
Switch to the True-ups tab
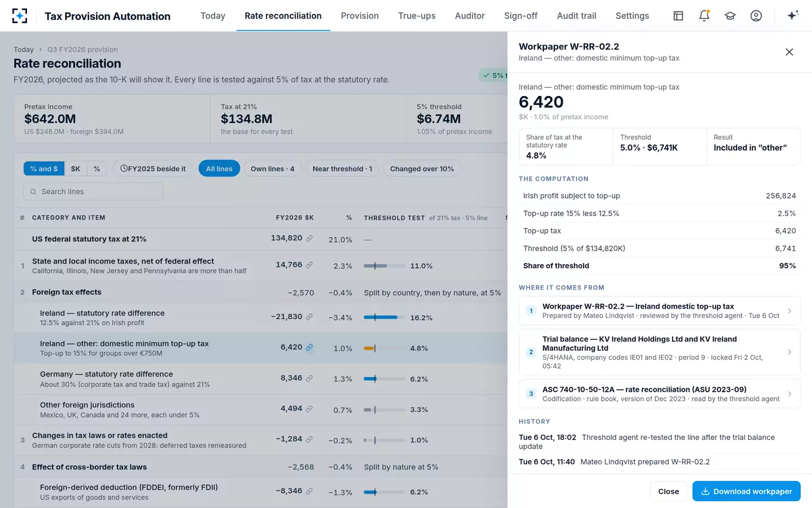pos(417,16)
